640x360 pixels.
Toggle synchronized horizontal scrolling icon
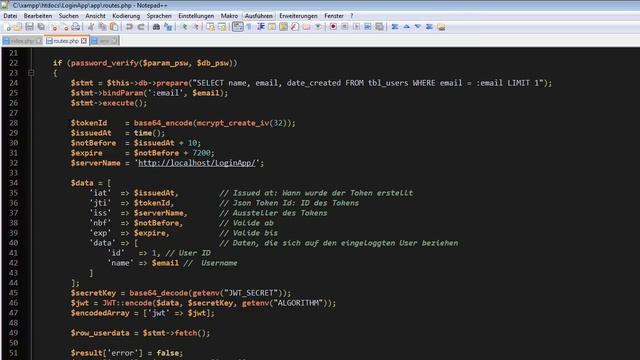point(222,27)
